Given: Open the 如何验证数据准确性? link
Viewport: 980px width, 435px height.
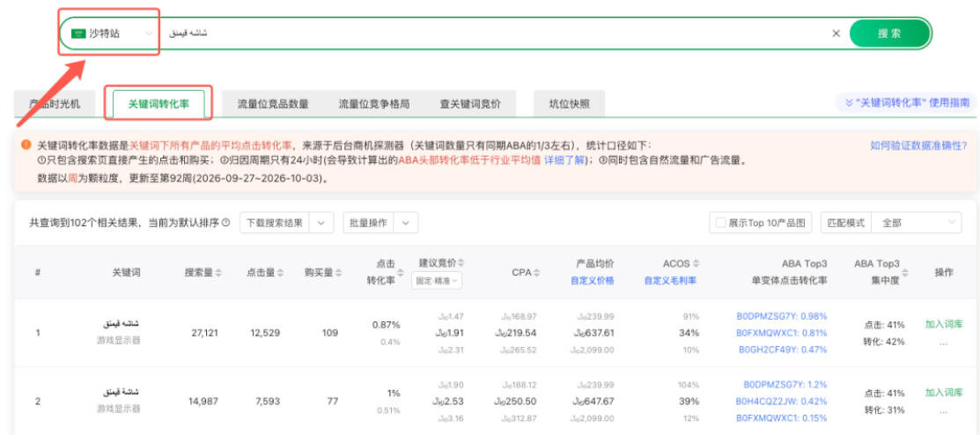Looking at the screenshot, I should click(918, 145).
